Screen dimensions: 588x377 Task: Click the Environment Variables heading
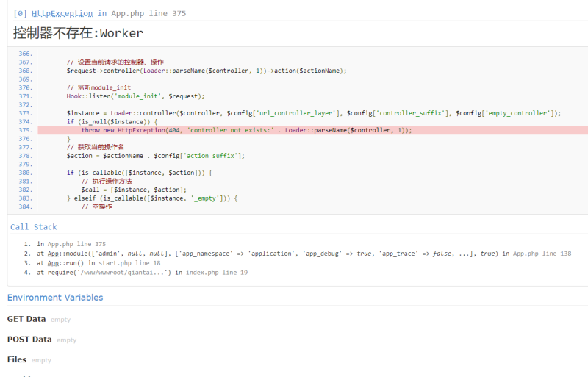[x=55, y=298]
